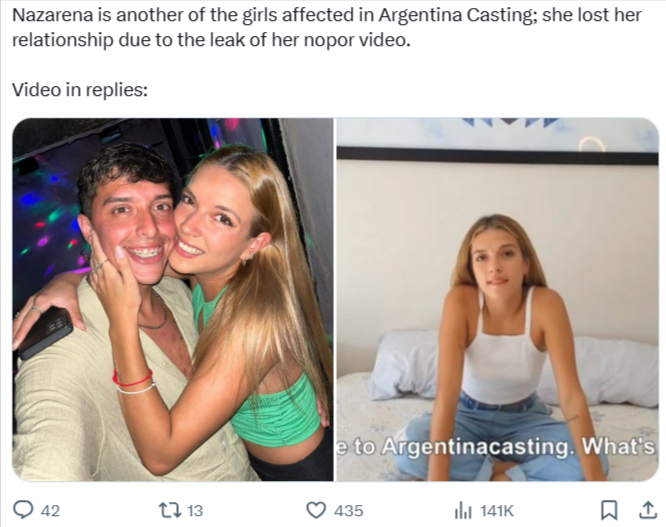Like the post with the heart icon

pos(316,510)
